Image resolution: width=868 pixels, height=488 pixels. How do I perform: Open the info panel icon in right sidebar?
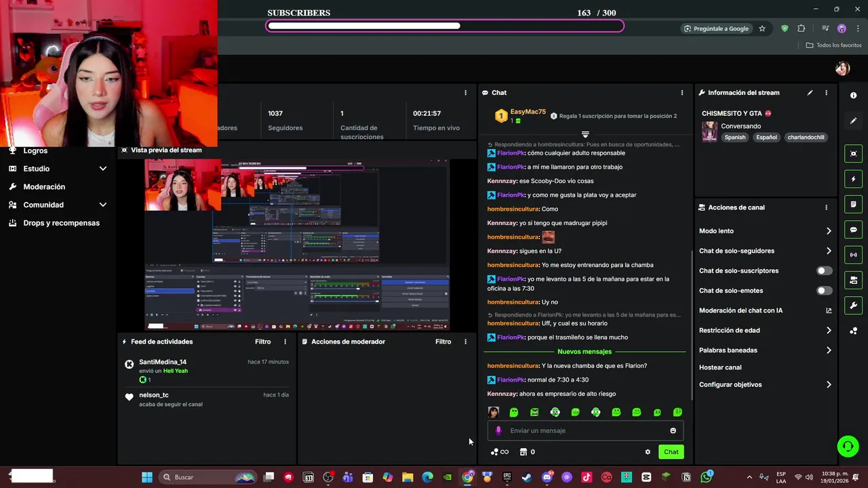click(853, 96)
